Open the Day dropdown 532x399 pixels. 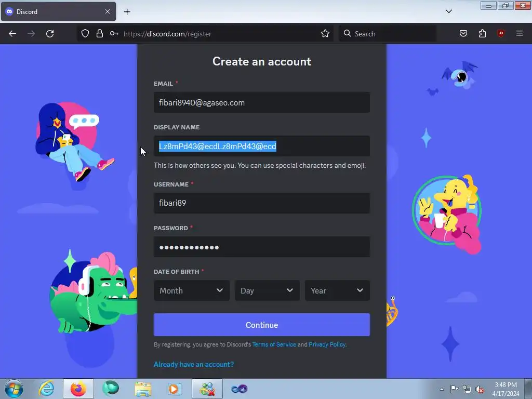[x=267, y=290]
